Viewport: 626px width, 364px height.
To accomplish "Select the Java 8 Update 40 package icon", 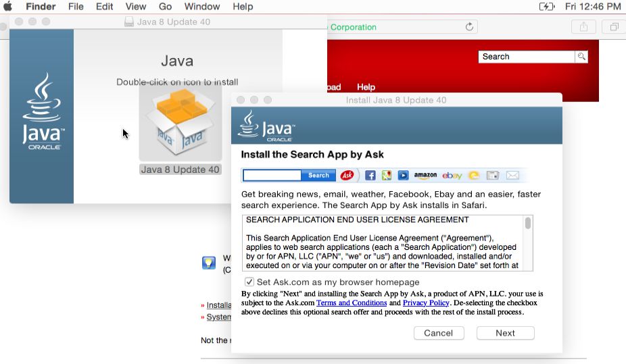I will point(180,123).
